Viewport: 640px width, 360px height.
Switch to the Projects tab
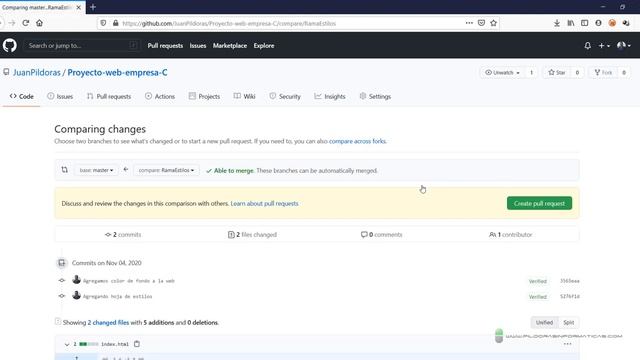tap(204, 96)
